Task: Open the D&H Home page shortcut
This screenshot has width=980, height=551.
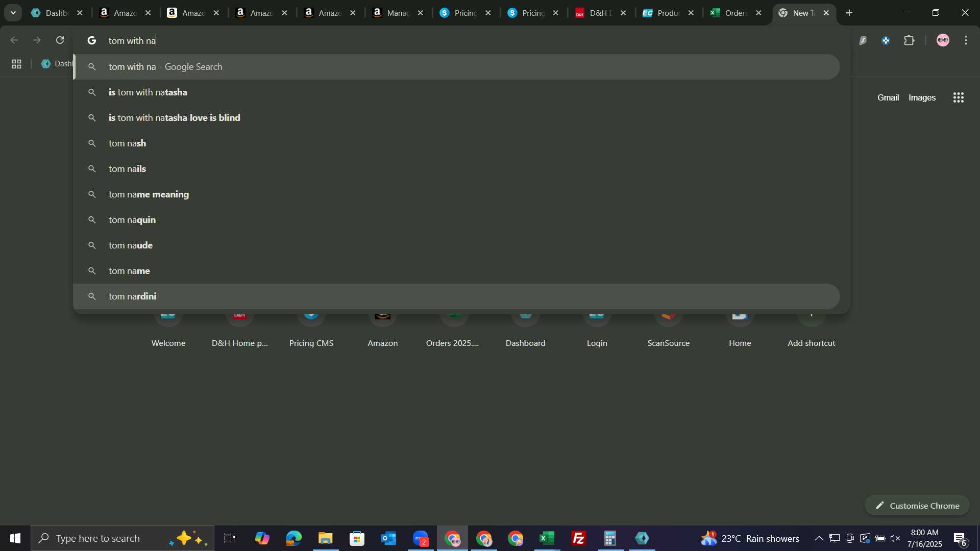Action: (x=240, y=332)
